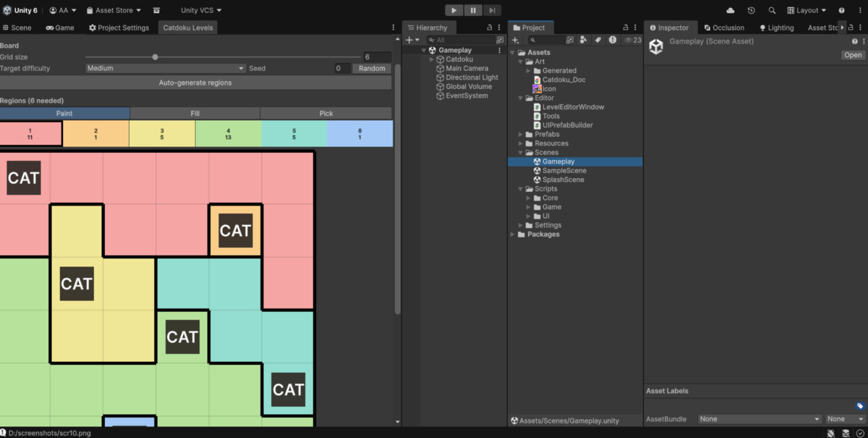The width and height of the screenshot is (868, 438).
Task: Collapse the Gameplay scene in Hierarchy
Action: [x=425, y=50]
